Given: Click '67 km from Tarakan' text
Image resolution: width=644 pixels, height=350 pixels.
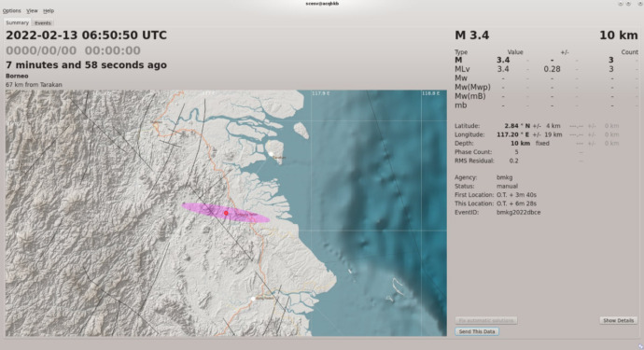Looking at the screenshot, I should tap(34, 85).
